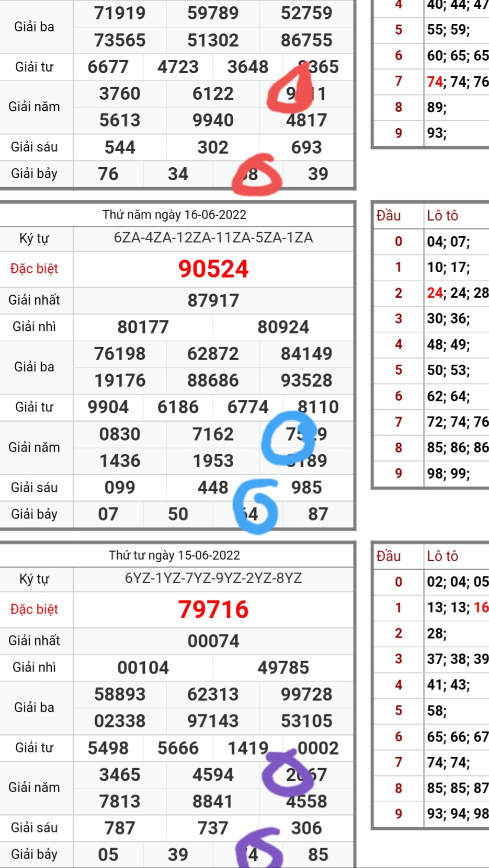
Task: Select the date header Thứ năm ngày 16-06-2022
Action: coord(174,215)
